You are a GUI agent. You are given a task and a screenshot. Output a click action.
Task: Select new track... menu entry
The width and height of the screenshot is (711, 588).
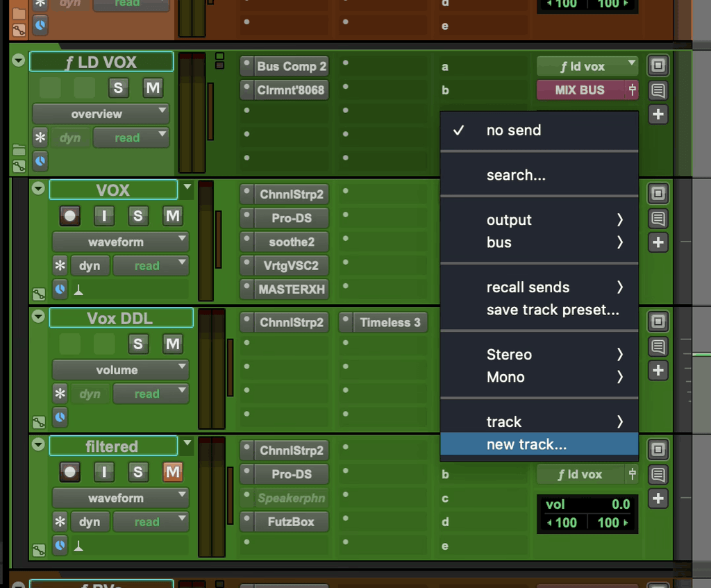[539, 444]
